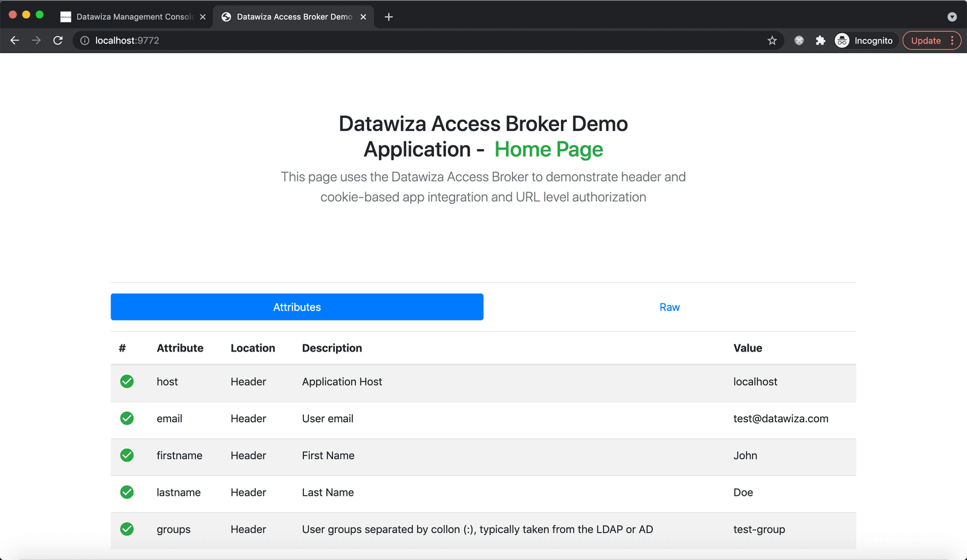Open the extensions puzzle icon
The height and width of the screenshot is (560, 967).
pos(820,40)
